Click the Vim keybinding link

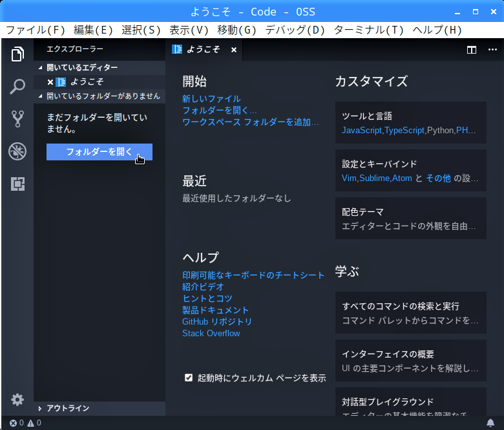pos(349,178)
